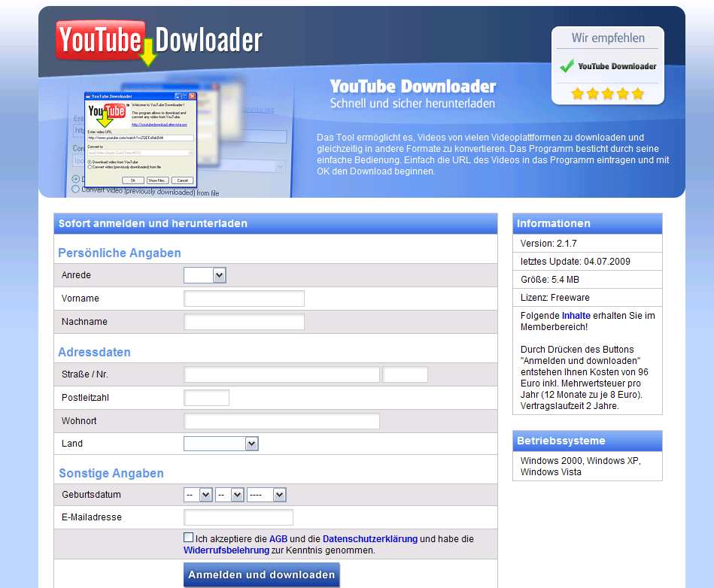Click the Nachname input field
Viewport: 714px width, 588px height.
tap(244, 322)
